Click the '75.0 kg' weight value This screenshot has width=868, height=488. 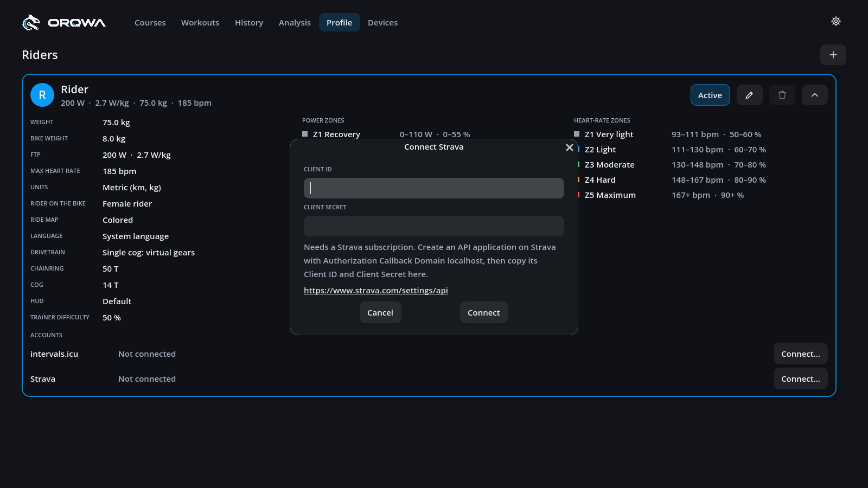coord(116,123)
